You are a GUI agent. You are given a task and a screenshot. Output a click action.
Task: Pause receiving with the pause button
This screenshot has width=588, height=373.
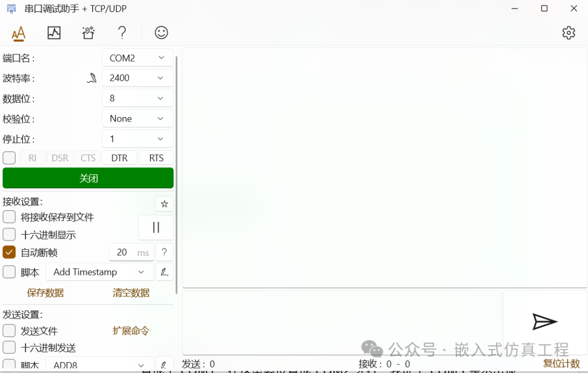click(x=156, y=228)
